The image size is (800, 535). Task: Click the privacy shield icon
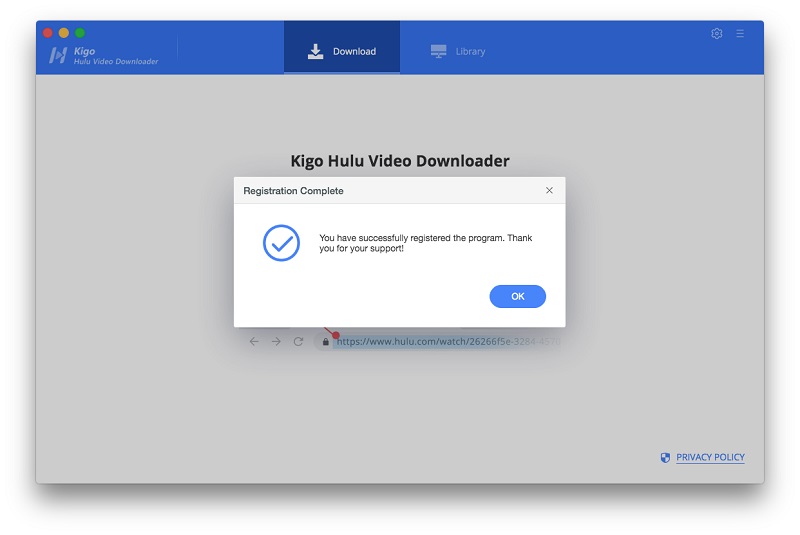(665, 457)
